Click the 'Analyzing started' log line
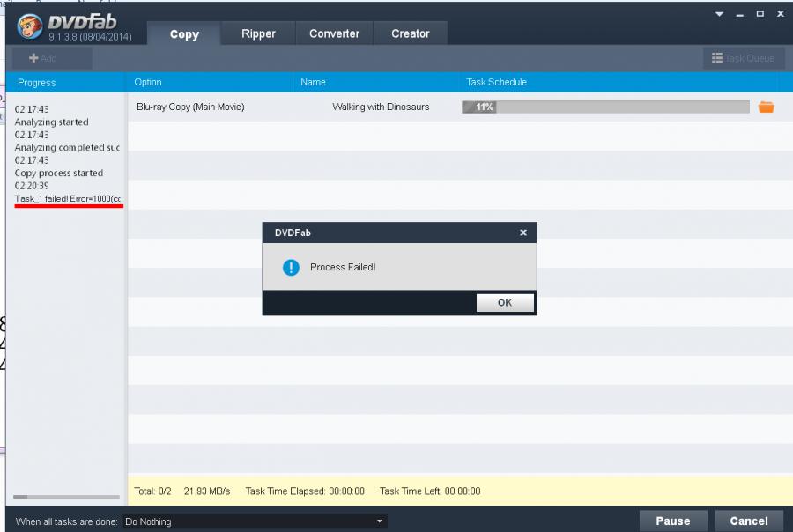This screenshot has width=793, height=532. 52,122
